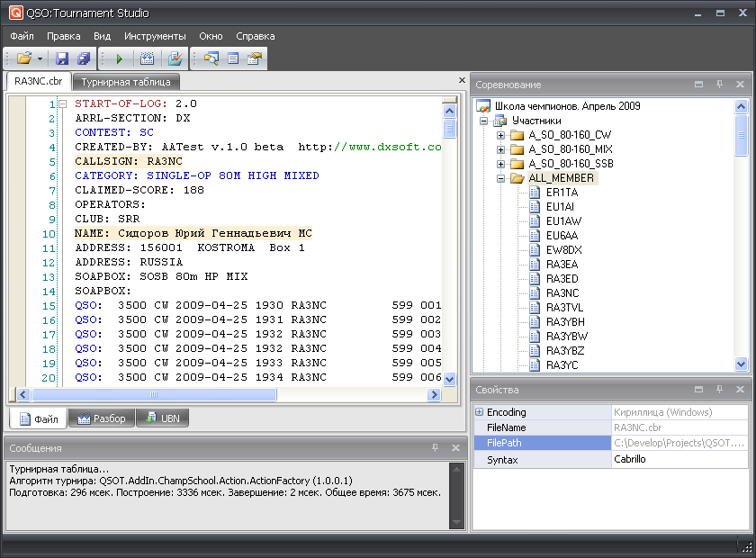This screenshot has width=756, height=558.
Task: Expand the Encoding property row
Action: tap(480, 412)
